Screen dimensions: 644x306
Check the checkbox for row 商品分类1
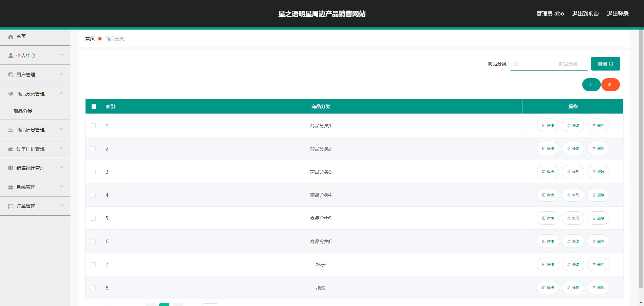93,126
